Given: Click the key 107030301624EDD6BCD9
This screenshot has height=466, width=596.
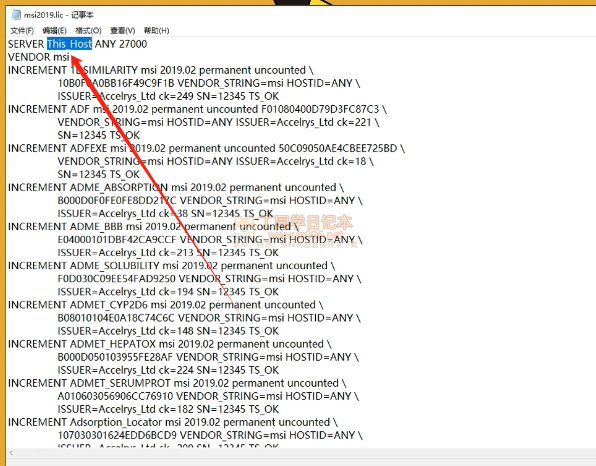Looking at the screenshot, I should click(x=117, y=435).
